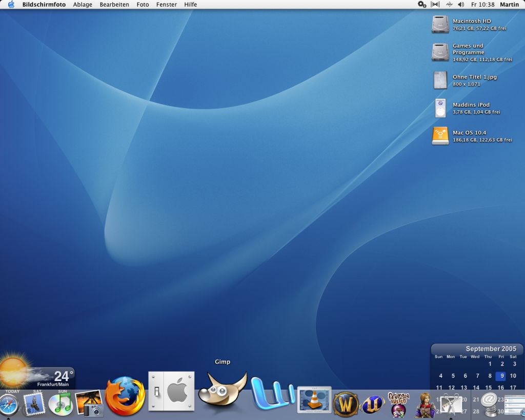Image resolution: width=525 pixels, height=420 pixels.
Task: Launch Safari from the dock
Action: [x=9, y=405]
